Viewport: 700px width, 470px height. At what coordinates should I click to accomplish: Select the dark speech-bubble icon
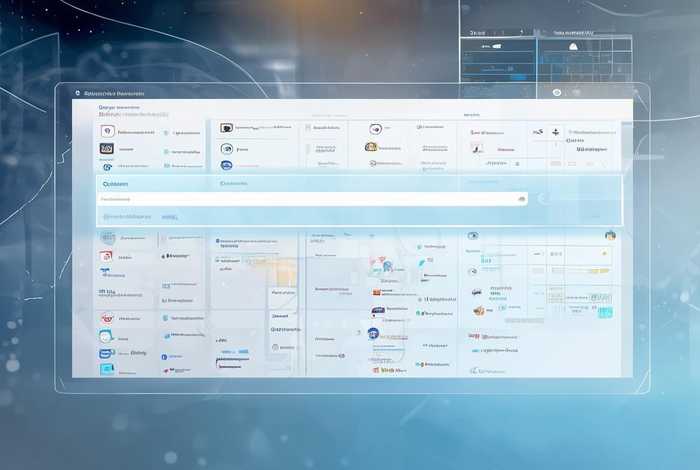pyautogui.click(x=227, y=128)
